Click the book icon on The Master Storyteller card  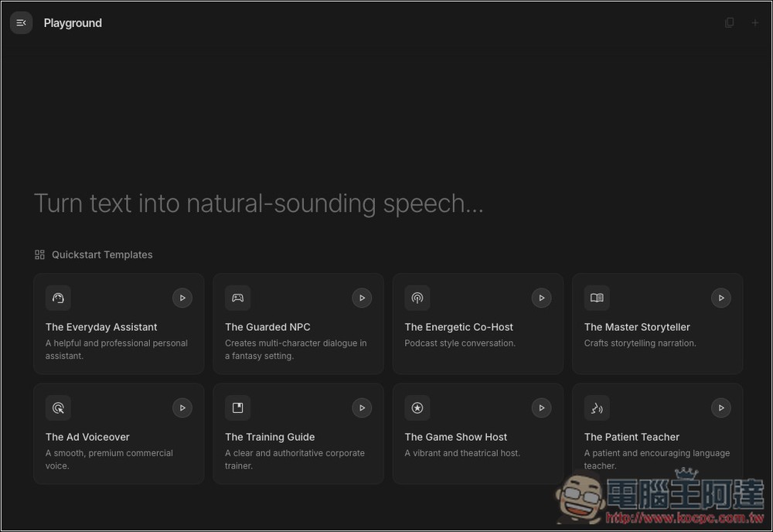[596, 298]
